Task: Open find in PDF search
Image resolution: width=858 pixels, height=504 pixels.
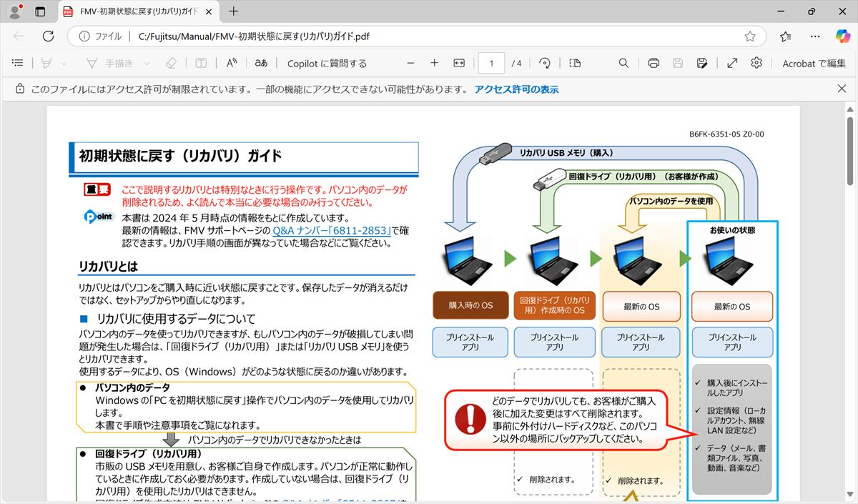Action: (x=623, y=63)
